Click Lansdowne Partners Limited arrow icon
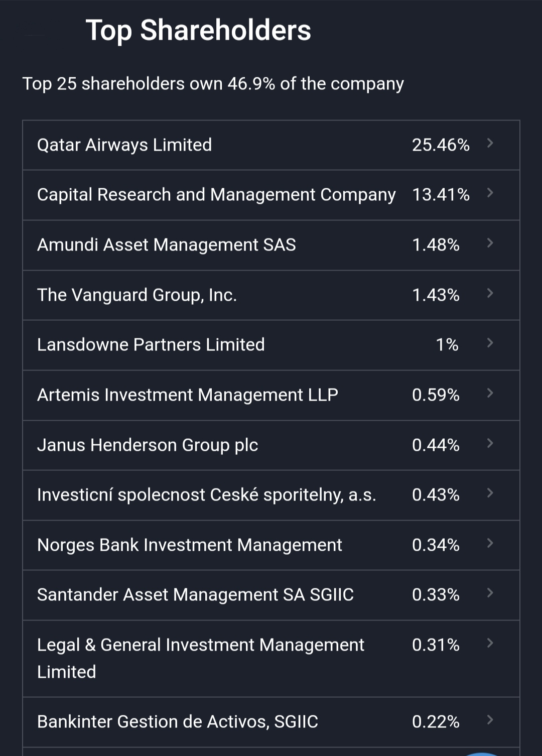This screenshot has height=756, width=542. point(490,343)
